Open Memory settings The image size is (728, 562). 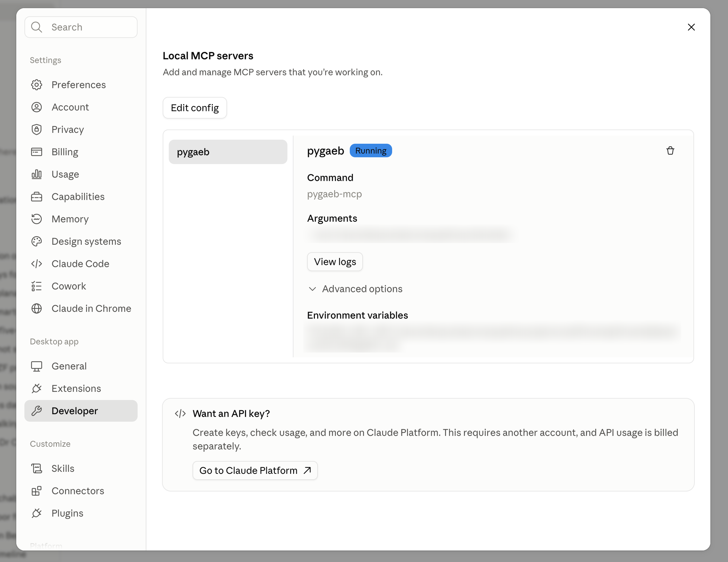point(81,219)
